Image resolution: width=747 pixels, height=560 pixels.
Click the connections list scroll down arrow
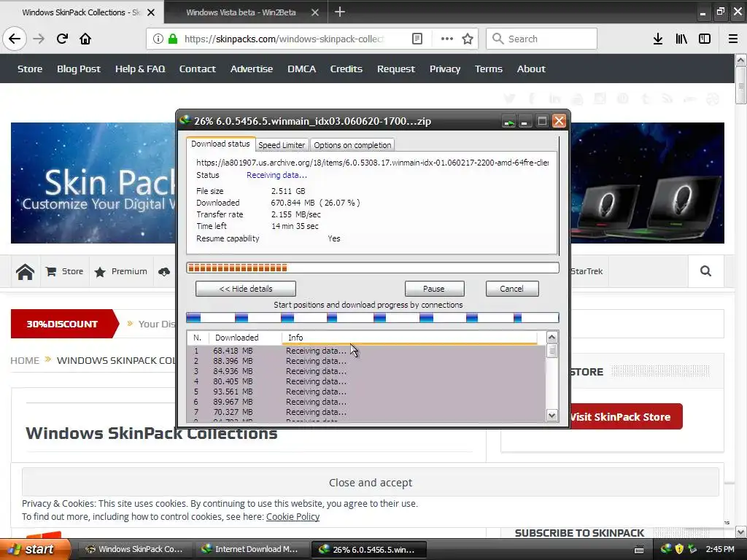point(551,415)
